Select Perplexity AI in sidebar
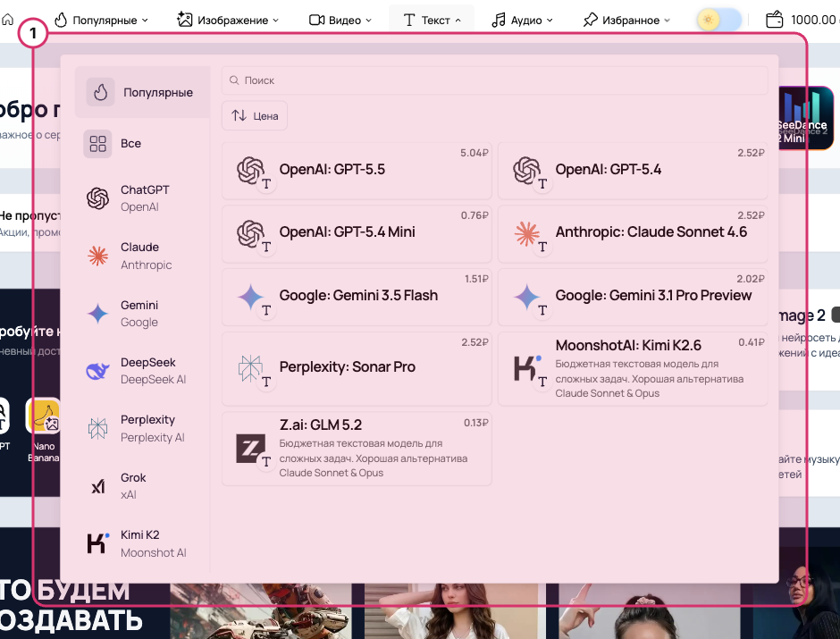Viewport: 840px width, 639px height. point(142,428)
